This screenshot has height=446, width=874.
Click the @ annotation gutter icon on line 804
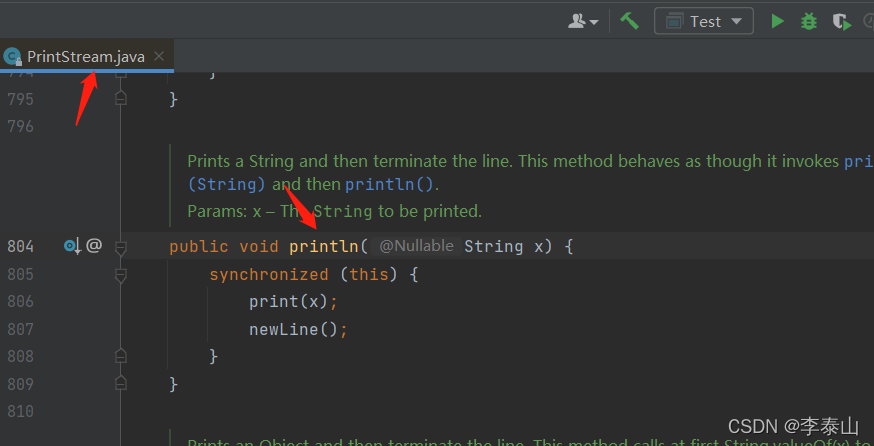[x=94, y=245]
